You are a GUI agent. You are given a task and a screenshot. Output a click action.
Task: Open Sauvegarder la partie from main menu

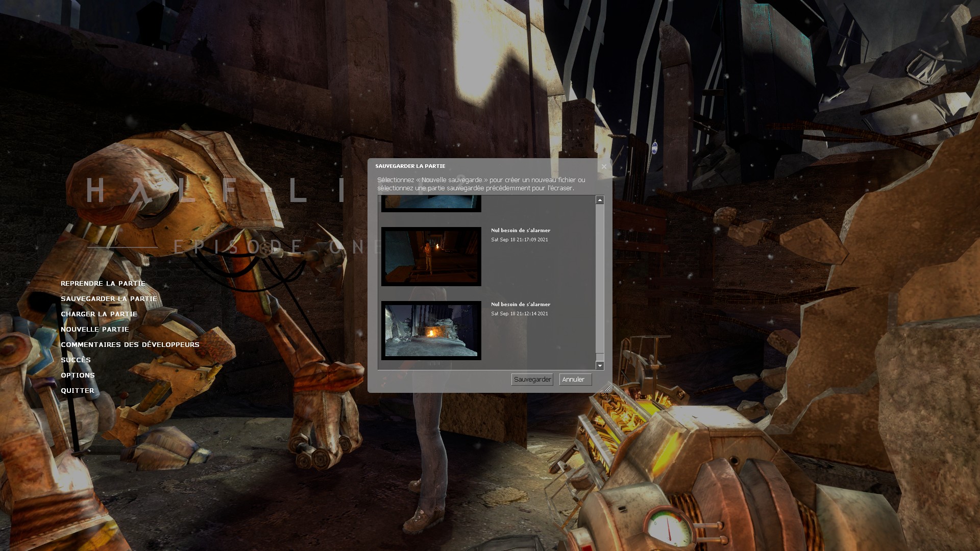(x=109, y=299)
